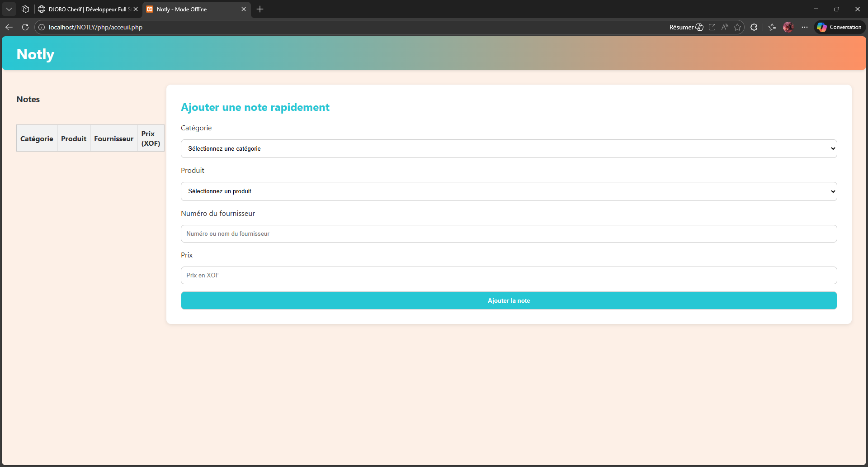
Task: Open the tab actions menu chevron
Action: [9, 9]
